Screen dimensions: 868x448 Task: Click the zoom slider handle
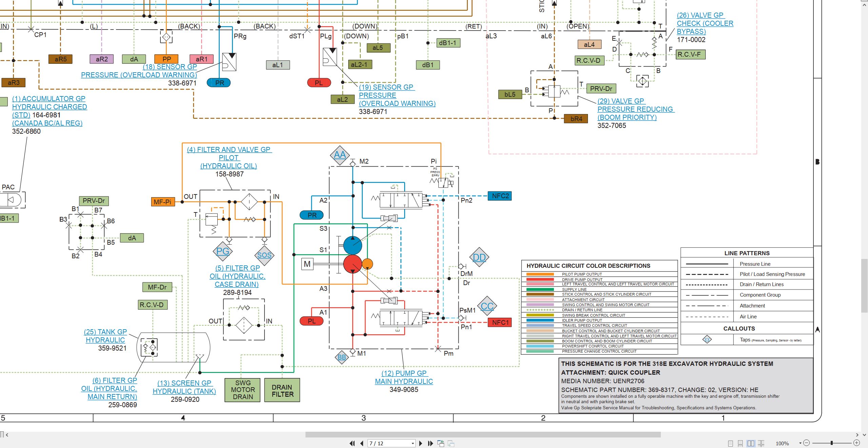point(831,443)
